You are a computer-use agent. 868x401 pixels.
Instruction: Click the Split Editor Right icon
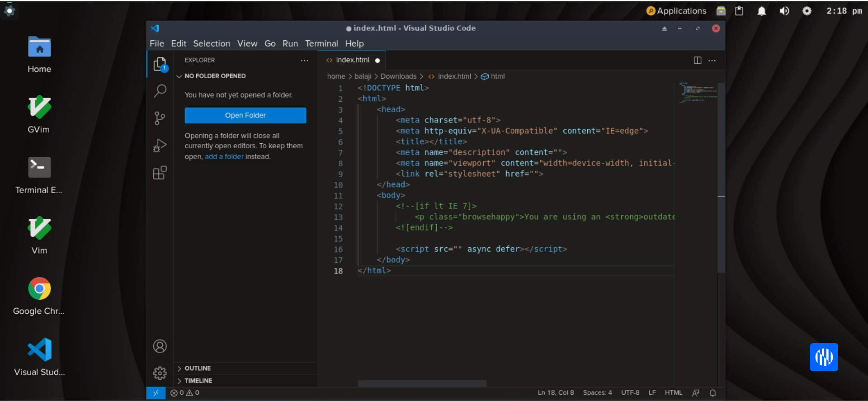coord(698,61)
